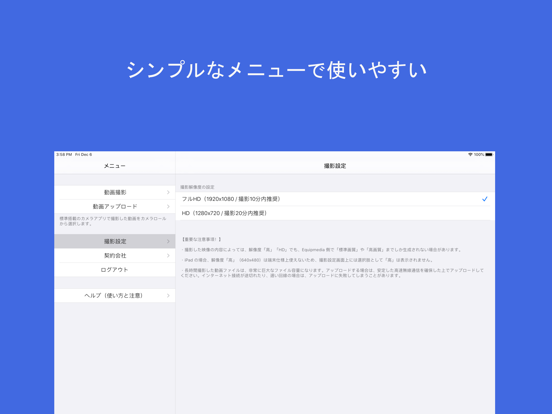
Task: Click the chevron beside 動画撮影
Action: (168, 192)
